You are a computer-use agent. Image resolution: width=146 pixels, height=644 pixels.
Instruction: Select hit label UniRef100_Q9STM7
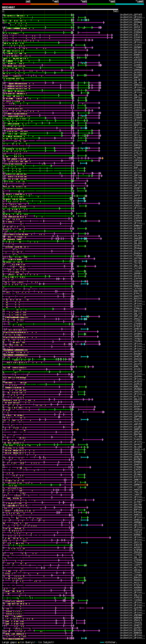(x=131, y=173)
